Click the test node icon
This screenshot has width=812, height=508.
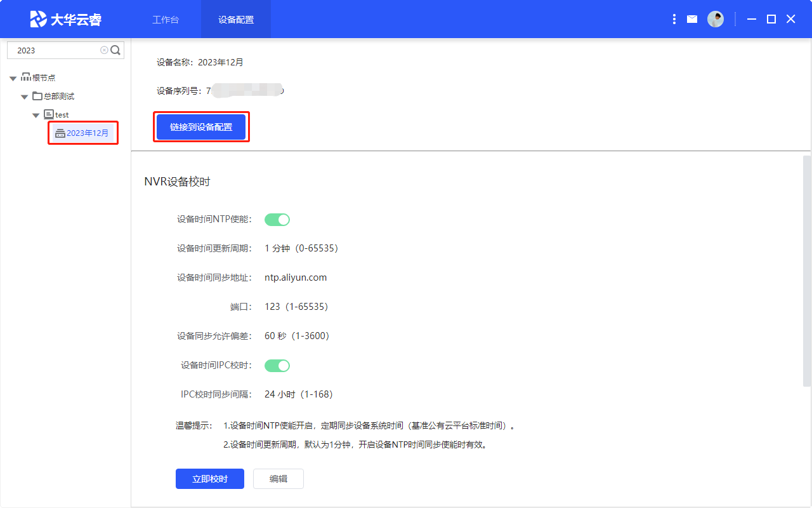49,115
